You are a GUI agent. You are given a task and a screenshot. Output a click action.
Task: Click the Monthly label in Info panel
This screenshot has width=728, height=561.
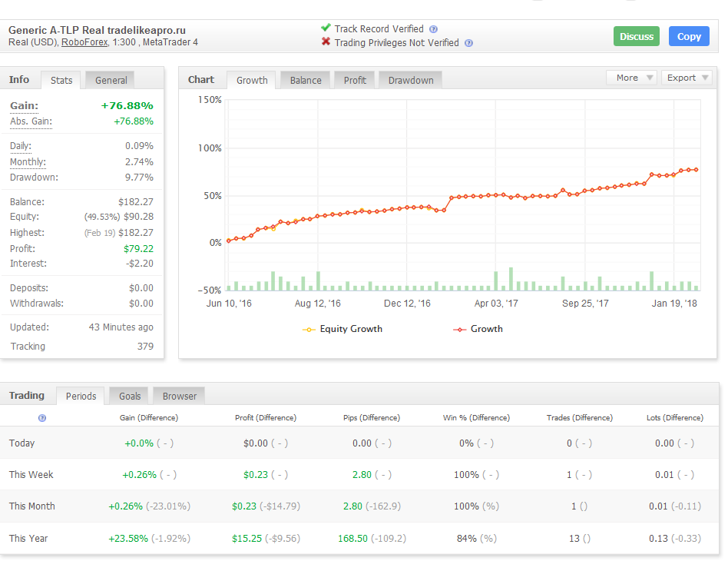(28, 162)
